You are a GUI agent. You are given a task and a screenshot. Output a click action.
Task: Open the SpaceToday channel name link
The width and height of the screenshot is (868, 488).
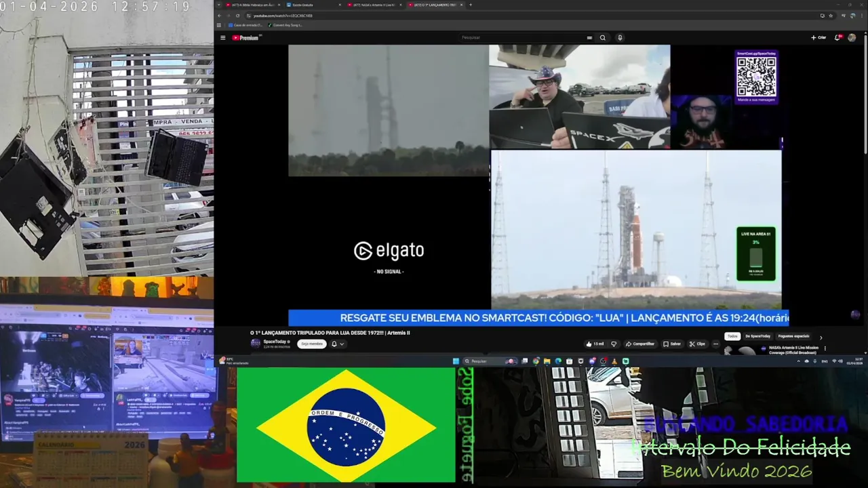(x=275, y=342)
